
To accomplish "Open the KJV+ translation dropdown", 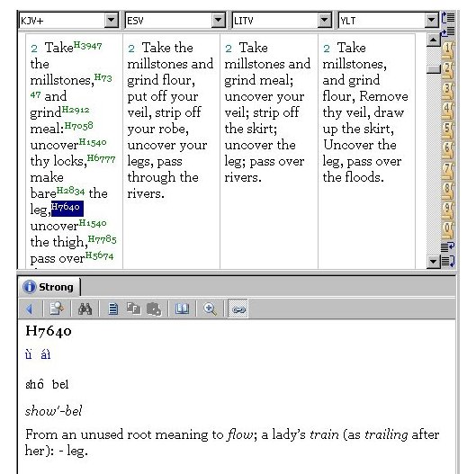I will click(111, 21).
